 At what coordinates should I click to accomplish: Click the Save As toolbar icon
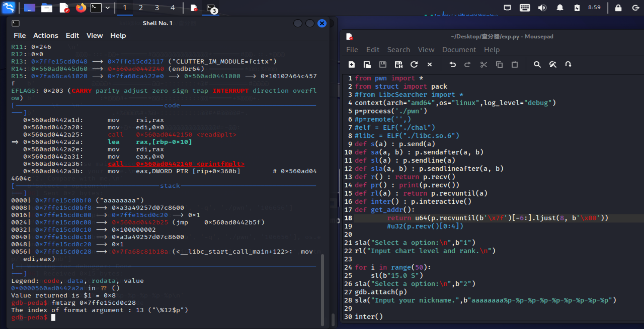coord(398,65)
